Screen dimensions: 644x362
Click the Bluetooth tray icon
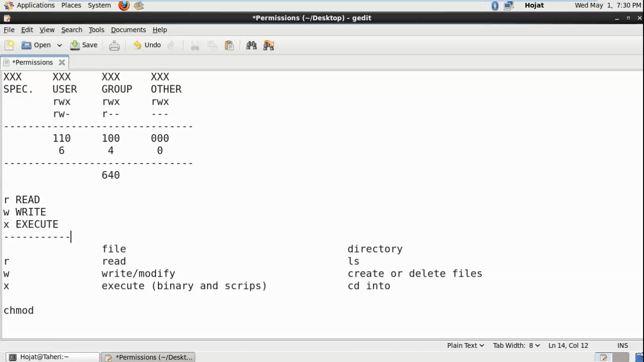coord(495,6)
